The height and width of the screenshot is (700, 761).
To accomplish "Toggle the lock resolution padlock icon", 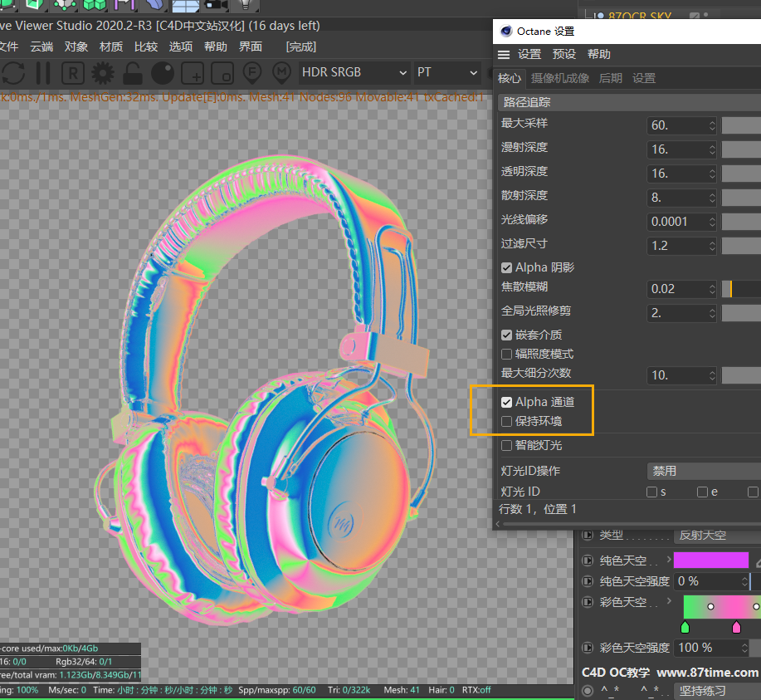I will (x=133, y=73).
